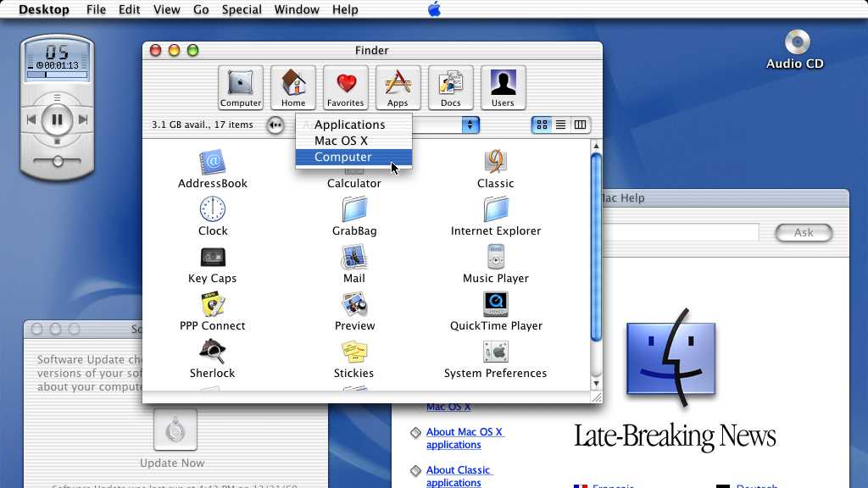Screen dimensions: 868x488
Task: Launch the Mail application
Action: coord(354,258)
